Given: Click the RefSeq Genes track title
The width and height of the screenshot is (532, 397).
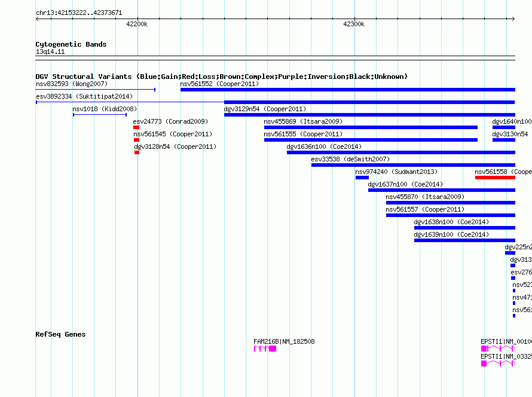Looking at the screenshot, I should click(x=60, y=334).
